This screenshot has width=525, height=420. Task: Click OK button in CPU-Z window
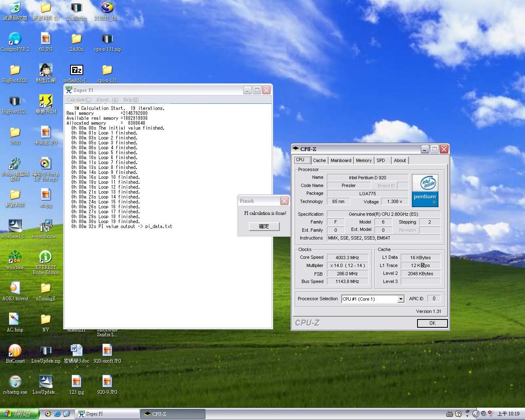pyautogui.click(x=432, y=323)
